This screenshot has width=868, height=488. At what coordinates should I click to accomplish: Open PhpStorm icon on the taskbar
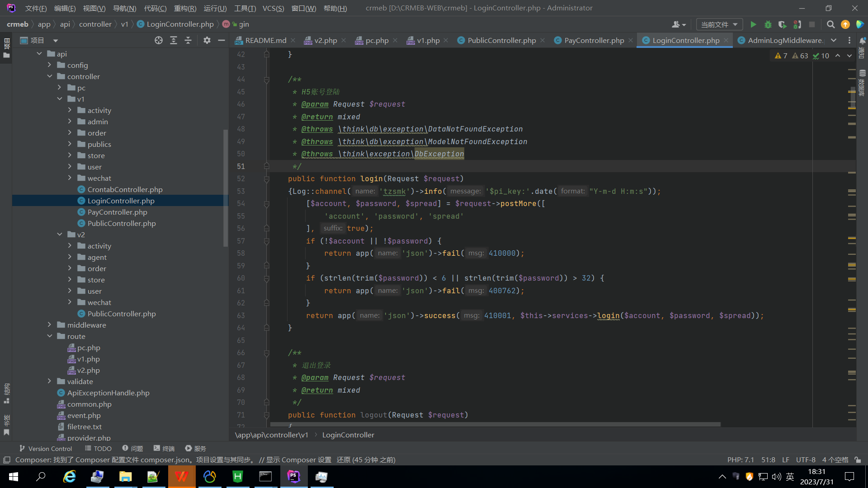(293, 477)
